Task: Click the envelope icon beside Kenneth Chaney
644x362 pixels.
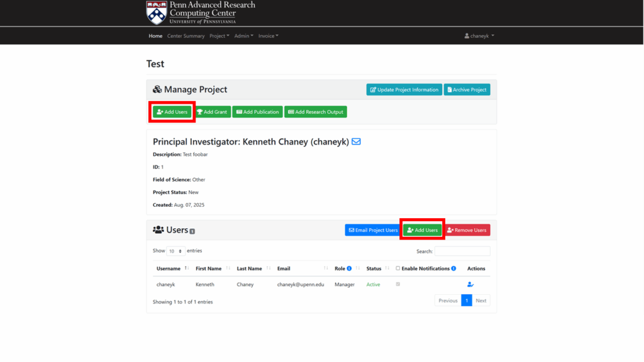Action: [356, 142]
